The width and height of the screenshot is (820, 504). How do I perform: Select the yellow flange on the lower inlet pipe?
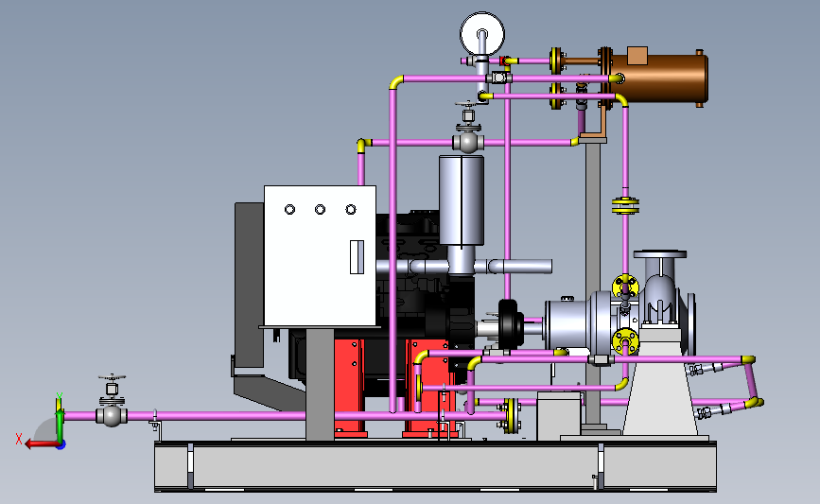coord(511,416)
